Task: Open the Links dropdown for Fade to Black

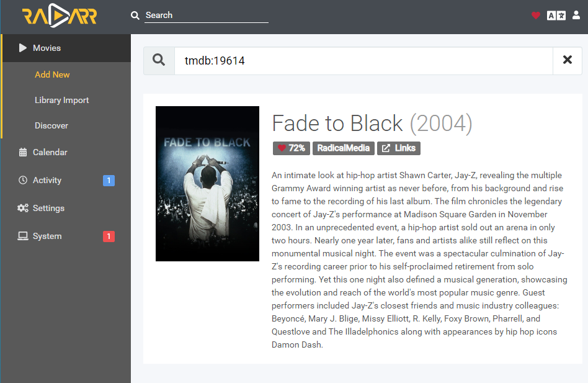Action: (x=399, y=148)
